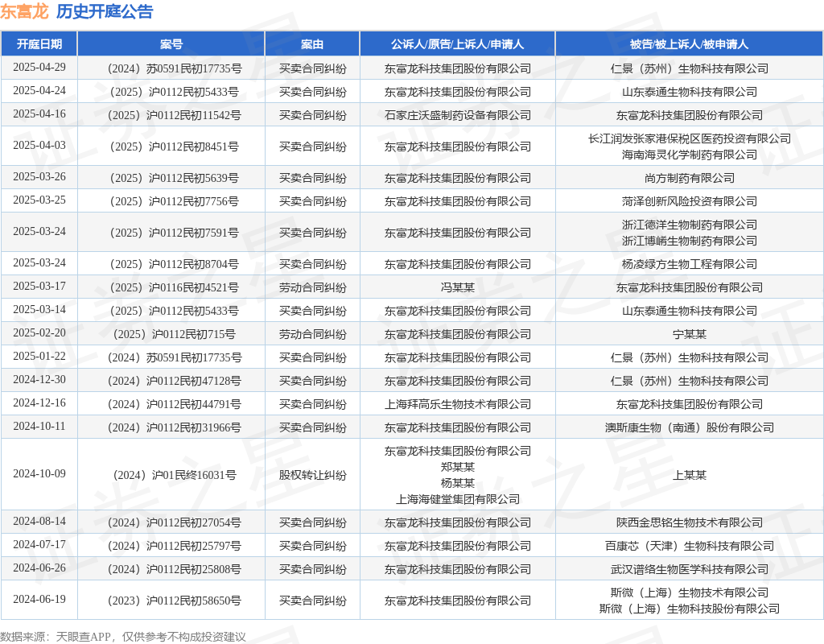The image size is (824, 644).
Task: Click defendant 陕西金思铭生物技术有限公司
Action: (690, 522)
